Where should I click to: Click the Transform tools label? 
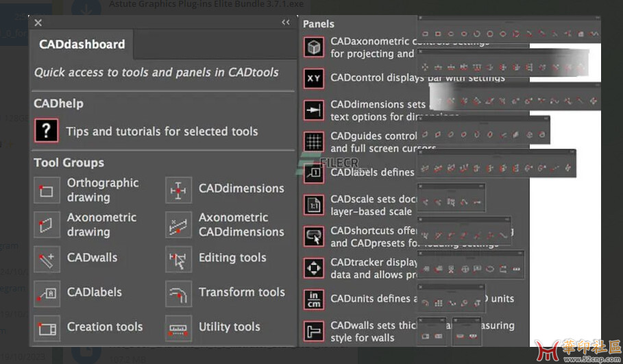242,292
